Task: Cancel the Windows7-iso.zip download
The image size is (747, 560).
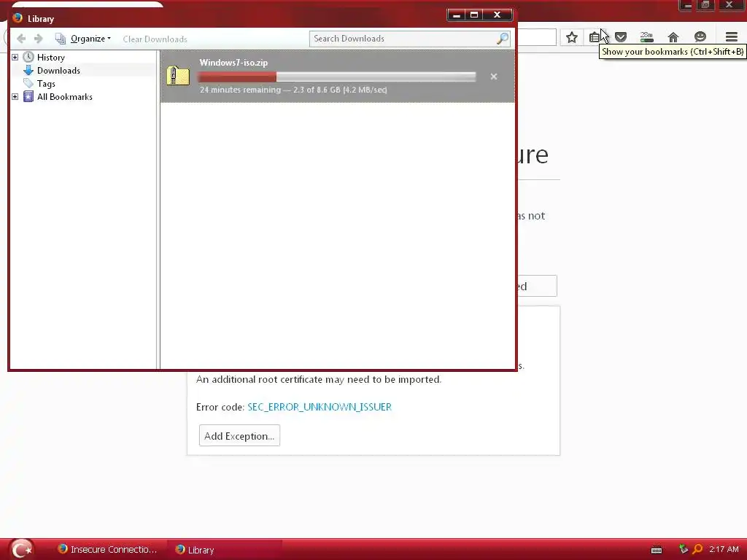Action: tap(494, 77)
